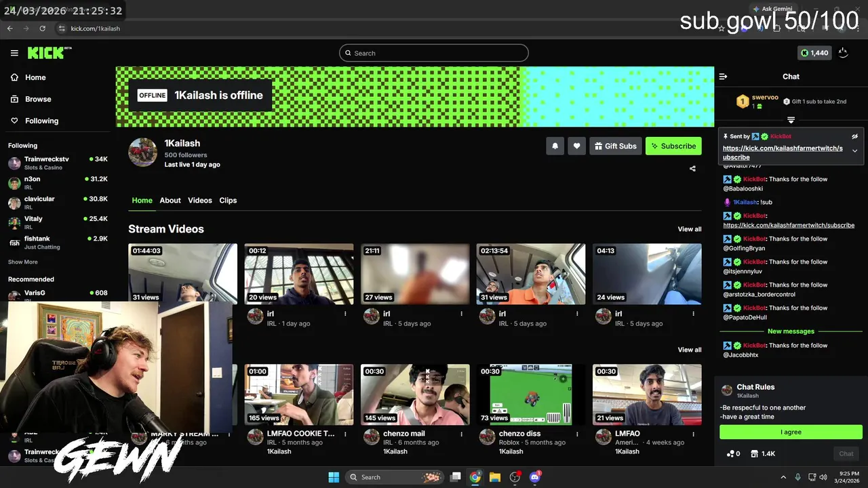Screen dimensions: 868x488
Task: Play the 04:13 stream video
Action: pyautogui.click(x=647, y=274)
